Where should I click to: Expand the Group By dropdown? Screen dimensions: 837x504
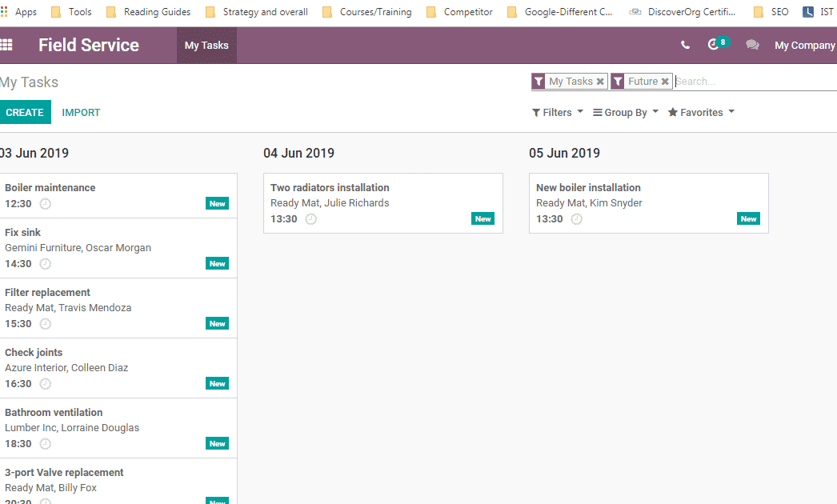626,112
